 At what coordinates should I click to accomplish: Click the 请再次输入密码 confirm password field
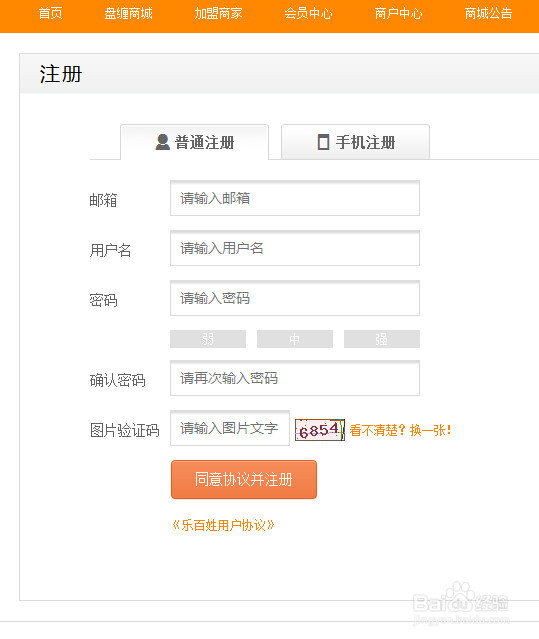point(295,378)
